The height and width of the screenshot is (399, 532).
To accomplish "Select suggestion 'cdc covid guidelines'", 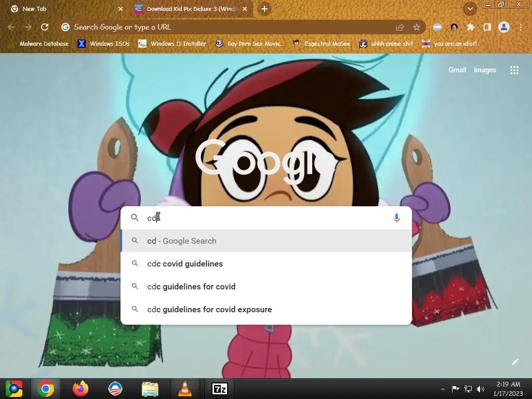I will tap(266, 263).
